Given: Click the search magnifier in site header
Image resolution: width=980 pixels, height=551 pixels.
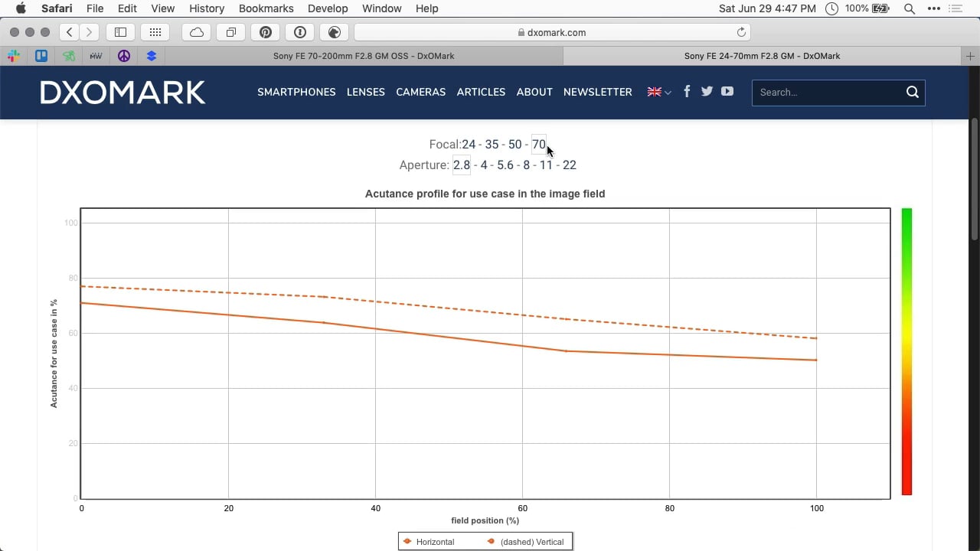Looking at the screenshot, I should (x=912, y=92).
